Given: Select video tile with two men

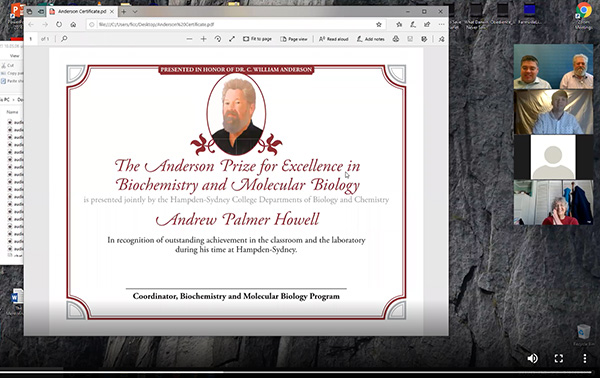Looking at the screenshot, I should tap(553, 67).
